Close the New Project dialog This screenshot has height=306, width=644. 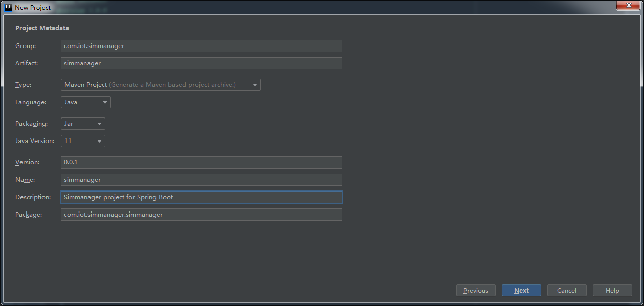[628, 5]
